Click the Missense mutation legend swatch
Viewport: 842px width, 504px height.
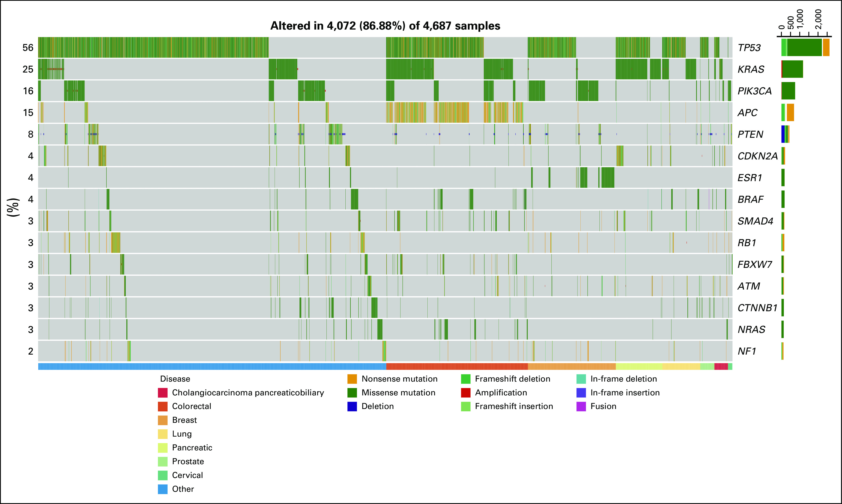click(x=352, y=393)
